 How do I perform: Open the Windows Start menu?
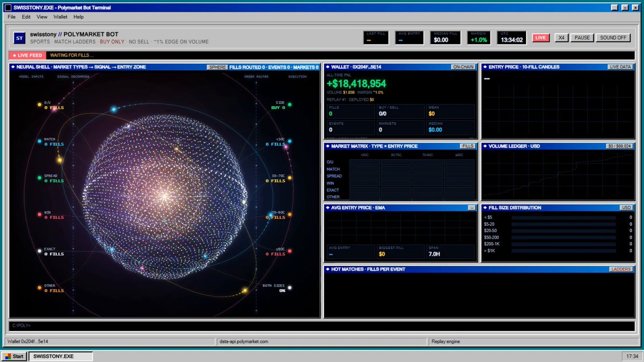pos(14,356)
